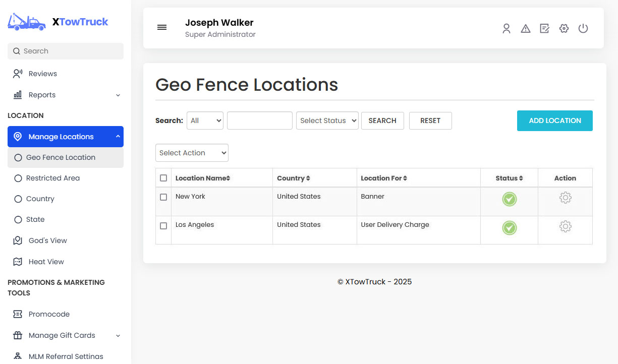The image size is (618, 364).
Task: Open the gear Action icon for Los Angeles
Action: pyautogui.click(x=566, y=227)
